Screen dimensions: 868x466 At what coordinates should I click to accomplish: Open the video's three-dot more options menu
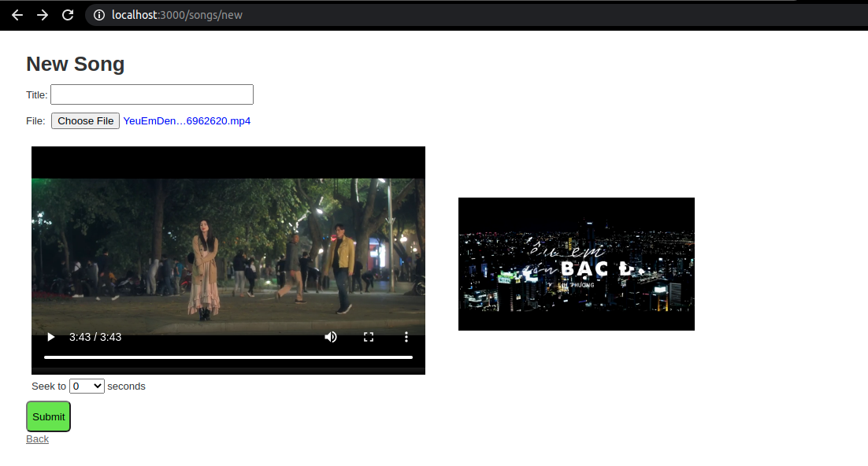(406, 337)
